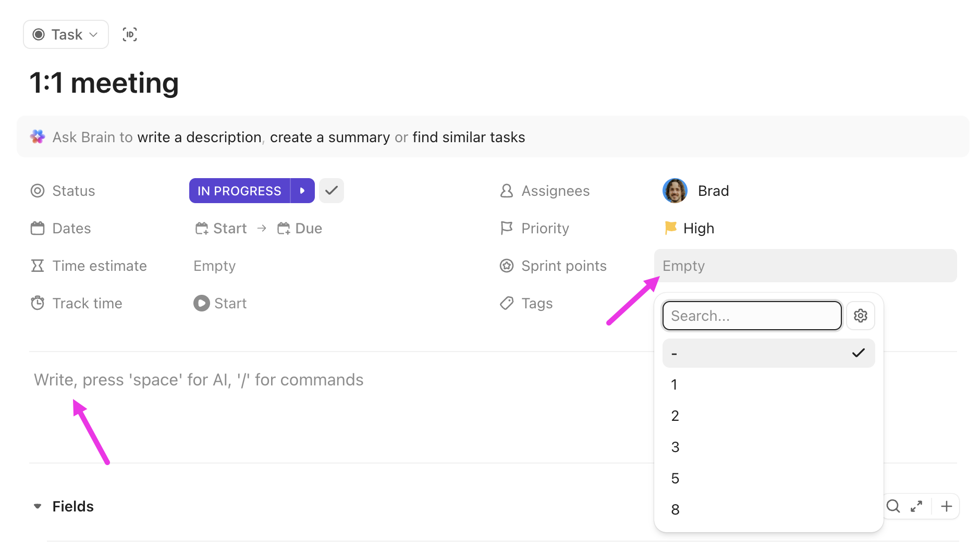Image resolution: width=980 pixels, height=550 pixels.
Task: Open sprint points settings gear
Action: tap(860, 315)
